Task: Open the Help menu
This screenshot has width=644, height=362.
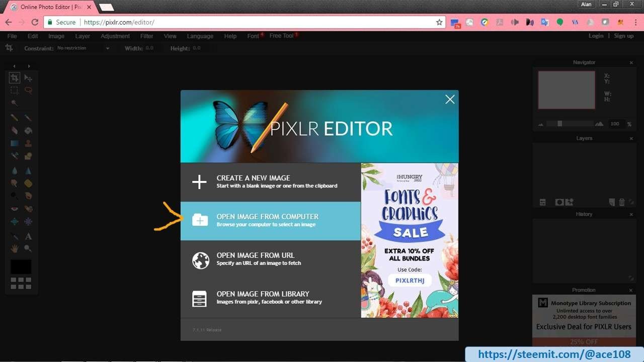Action: tap(230, 36)
